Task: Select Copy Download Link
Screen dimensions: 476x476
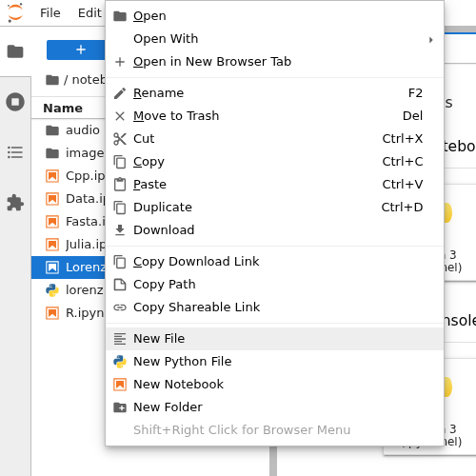Action: [x=274, y=262]
